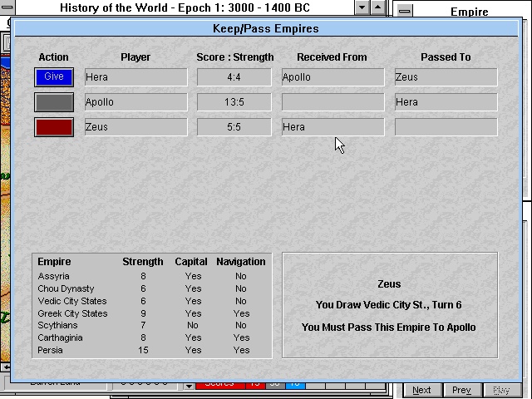The image size is (532, 399).
Task: Select the Apollo player name field
Action: (136, 102)
